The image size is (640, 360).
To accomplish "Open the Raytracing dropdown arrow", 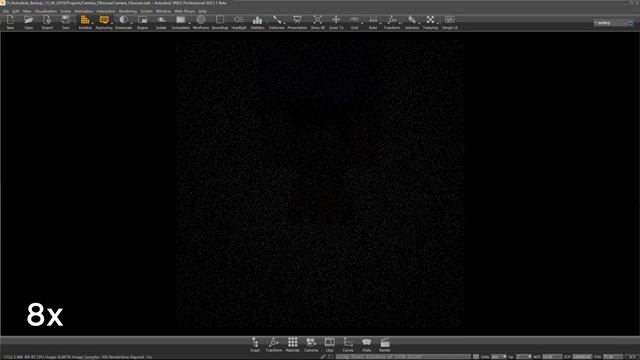I will pyautogui.click(x=112, y=23).
